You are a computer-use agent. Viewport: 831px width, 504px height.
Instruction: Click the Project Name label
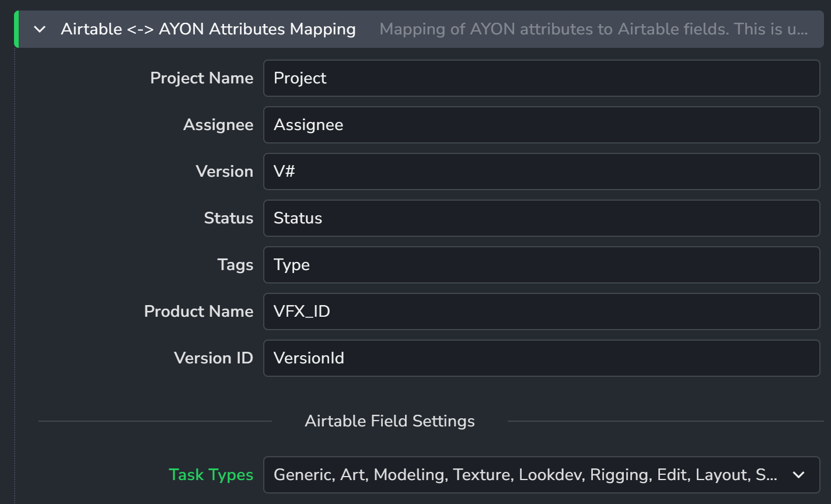(202, 78)
